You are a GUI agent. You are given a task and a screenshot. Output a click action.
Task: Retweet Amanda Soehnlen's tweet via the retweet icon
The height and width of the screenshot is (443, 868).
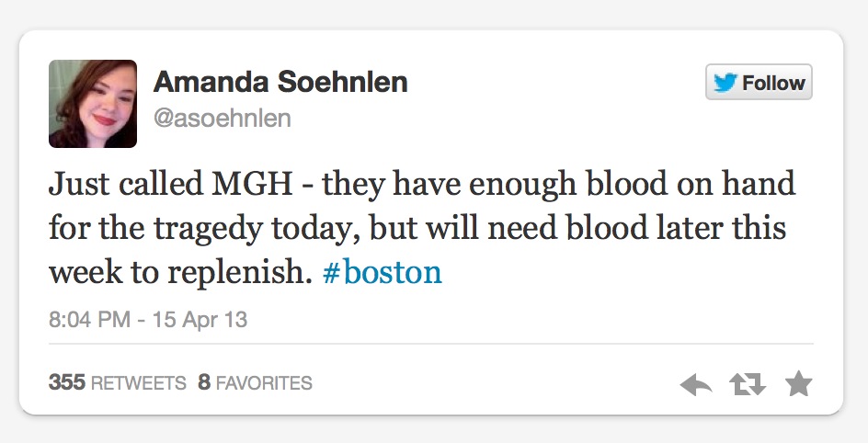click(748, 384)
